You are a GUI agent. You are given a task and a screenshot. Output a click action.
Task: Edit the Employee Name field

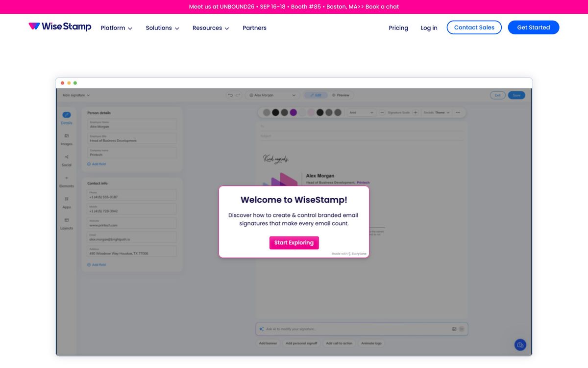(132, 124)
